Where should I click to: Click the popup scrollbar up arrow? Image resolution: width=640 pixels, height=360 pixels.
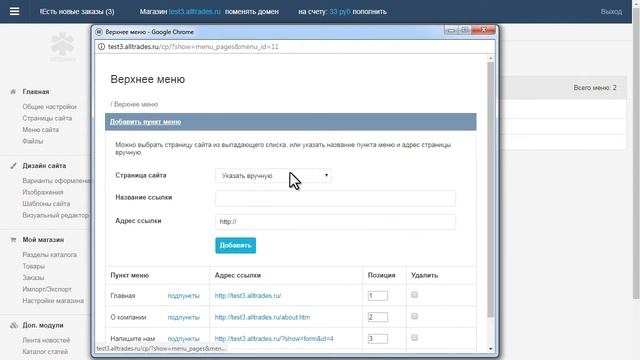491,58
